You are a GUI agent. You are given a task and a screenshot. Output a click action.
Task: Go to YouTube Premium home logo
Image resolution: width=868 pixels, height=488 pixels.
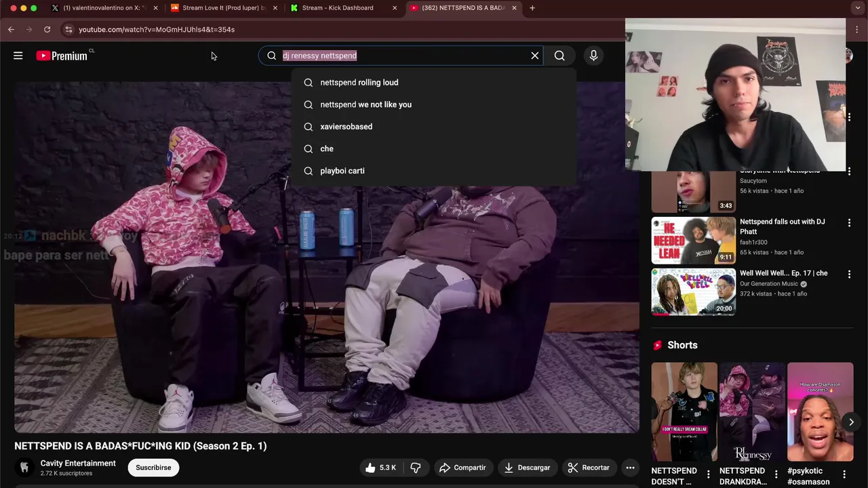[x=62, y=56]
